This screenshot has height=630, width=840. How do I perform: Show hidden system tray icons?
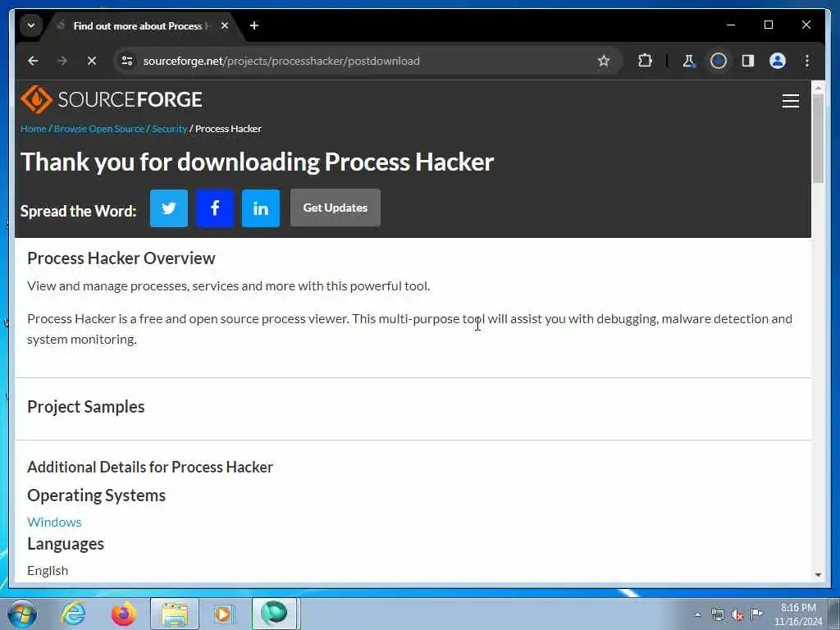(697, 614)
